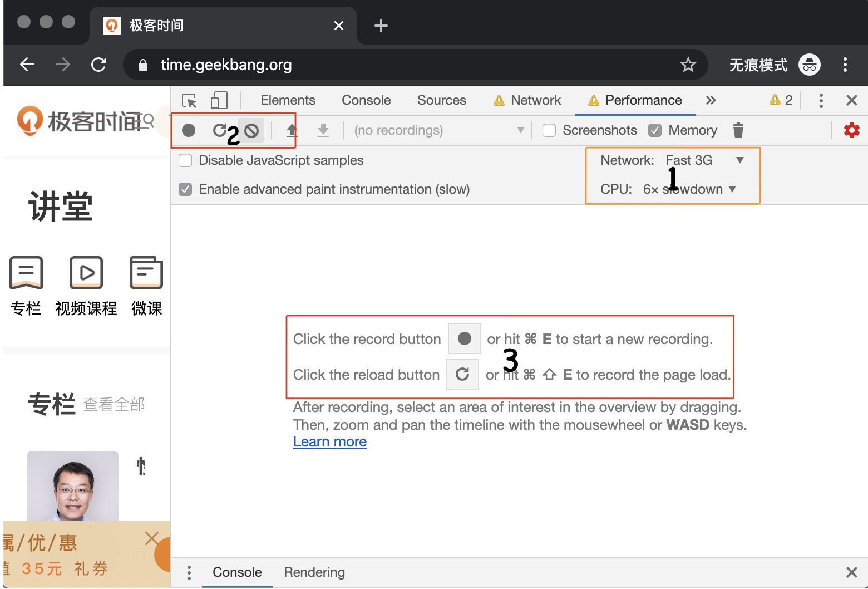Viewport: 868px width, 589px height.
Task: Uncheck Enable advanced paint instrumentation
Action: click(x=185, y=189)
